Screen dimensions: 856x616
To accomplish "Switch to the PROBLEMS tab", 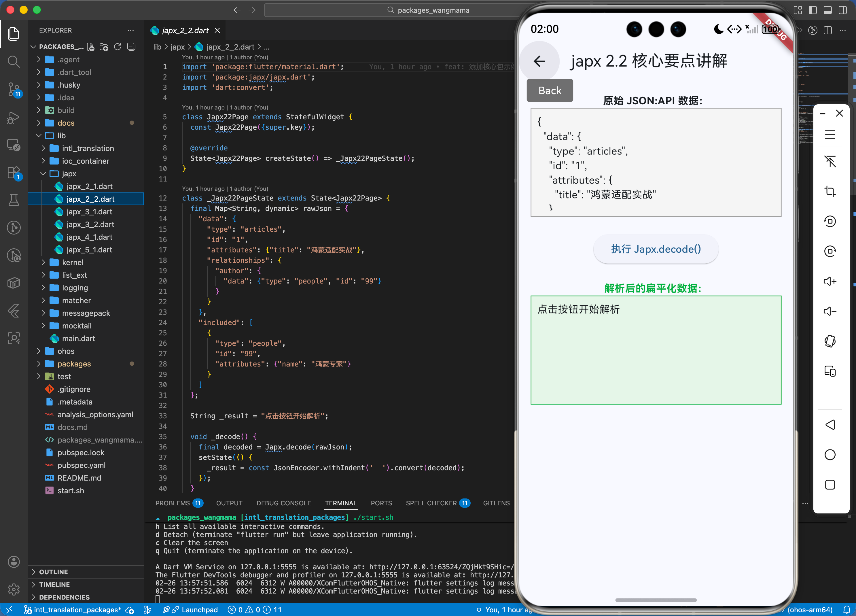I will [173, 503].
